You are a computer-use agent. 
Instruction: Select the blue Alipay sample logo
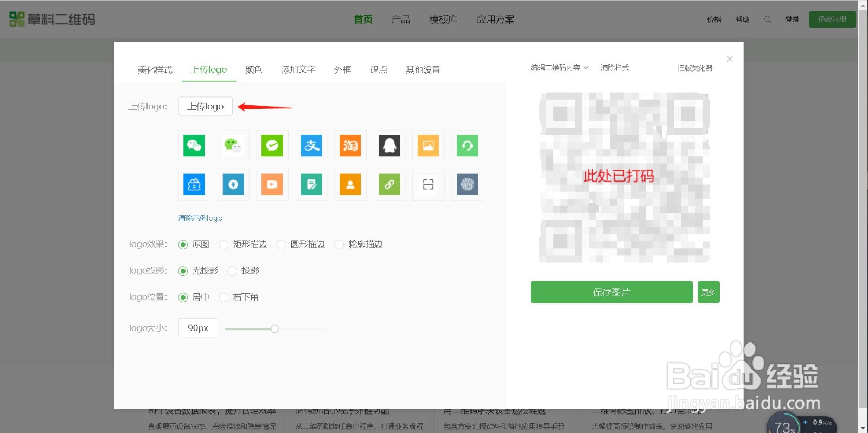[311, 146]
